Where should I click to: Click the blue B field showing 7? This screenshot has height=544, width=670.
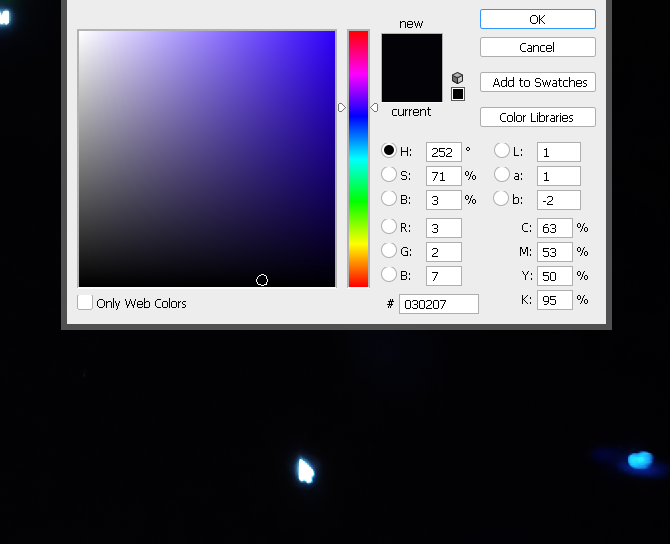click(x=444, y=276)
